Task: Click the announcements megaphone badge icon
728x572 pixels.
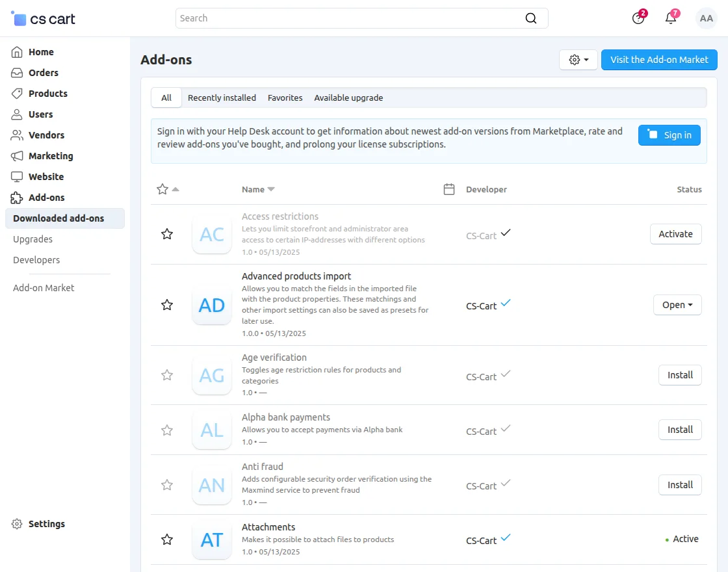Action: 638,18
